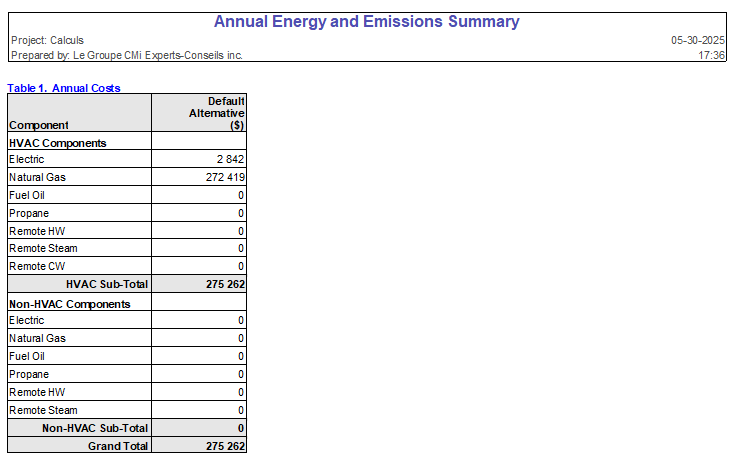
Task: Select the Project: Calculs text
Action: click(x=47, y=40)
